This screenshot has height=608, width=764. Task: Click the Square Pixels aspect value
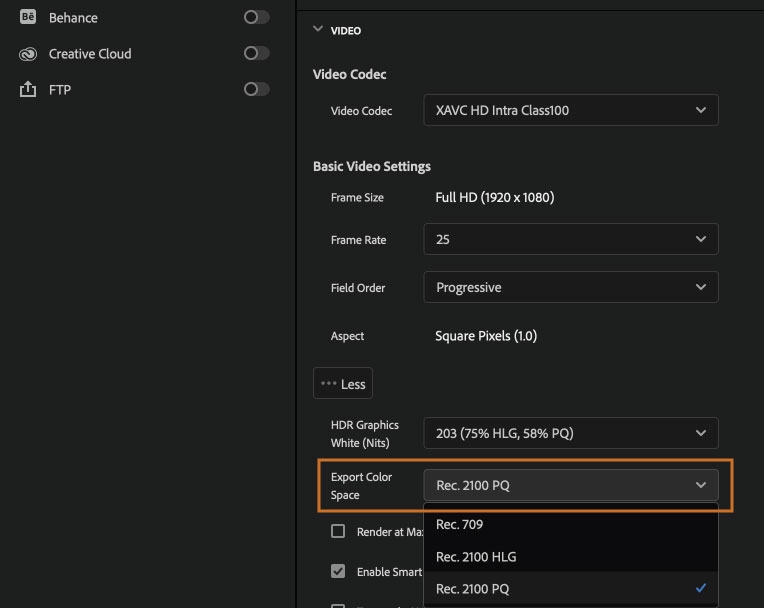tap(486, 336)
